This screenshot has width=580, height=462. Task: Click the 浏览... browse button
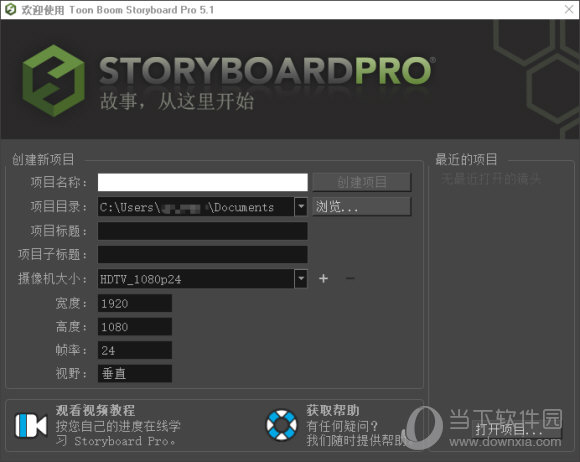tap(362, 206)
